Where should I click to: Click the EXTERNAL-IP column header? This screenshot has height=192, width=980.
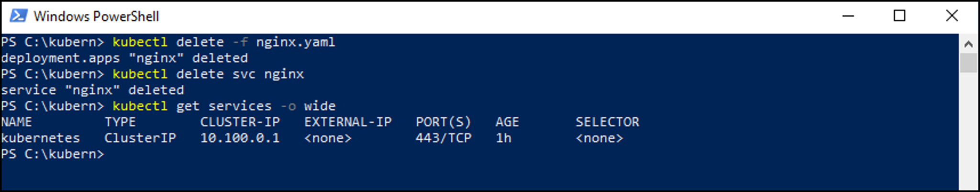pos(348,122)
